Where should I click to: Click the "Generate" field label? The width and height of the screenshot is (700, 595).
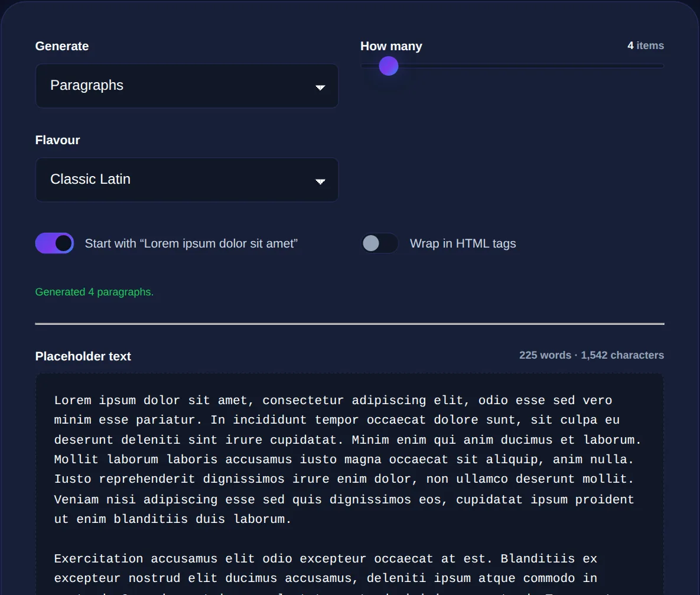(62, 46)
